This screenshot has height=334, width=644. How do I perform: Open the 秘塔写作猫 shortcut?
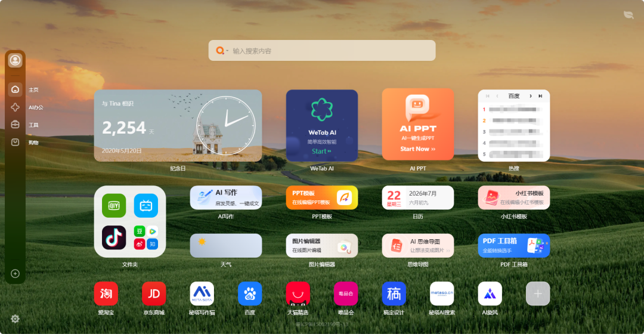coord(202,293)
